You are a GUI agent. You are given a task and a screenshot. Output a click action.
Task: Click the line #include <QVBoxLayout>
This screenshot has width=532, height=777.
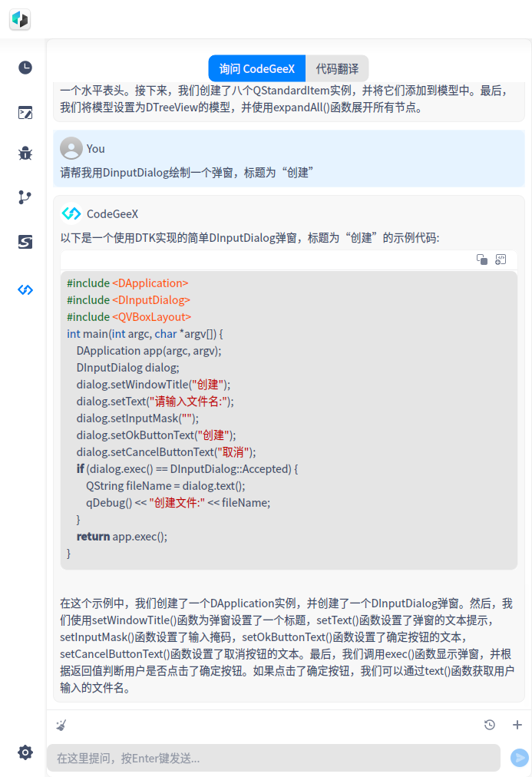(129, 316)
